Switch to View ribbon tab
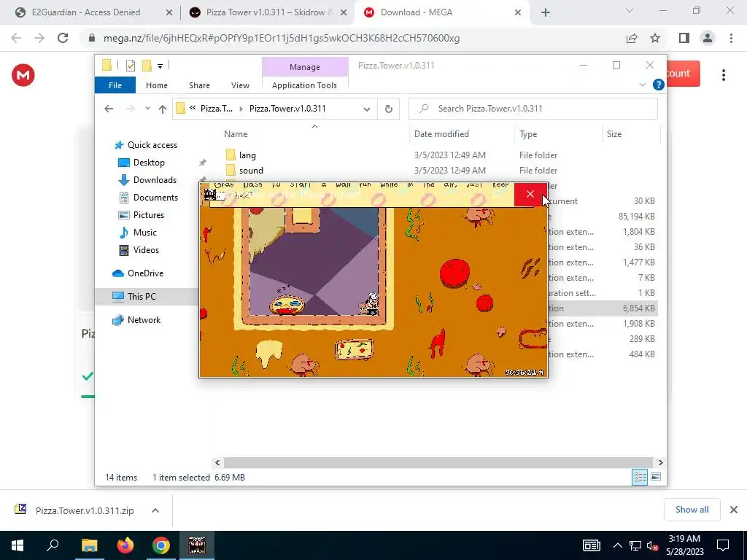Viewport: 747px width, 560px height. 240,85
